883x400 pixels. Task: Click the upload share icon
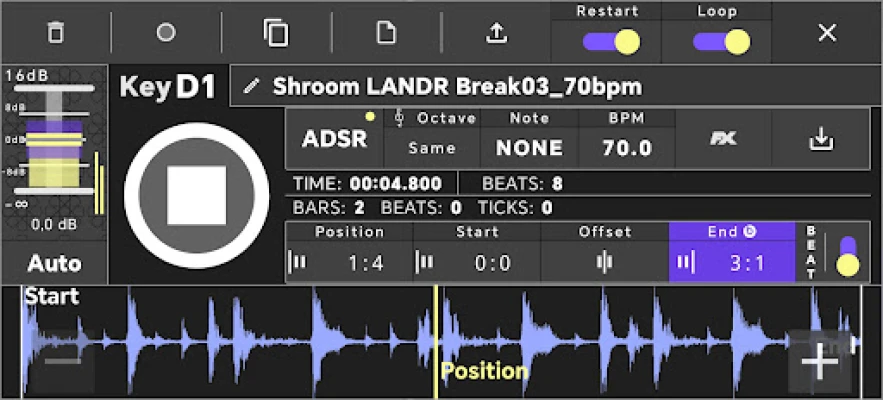(x=496, y=33)
